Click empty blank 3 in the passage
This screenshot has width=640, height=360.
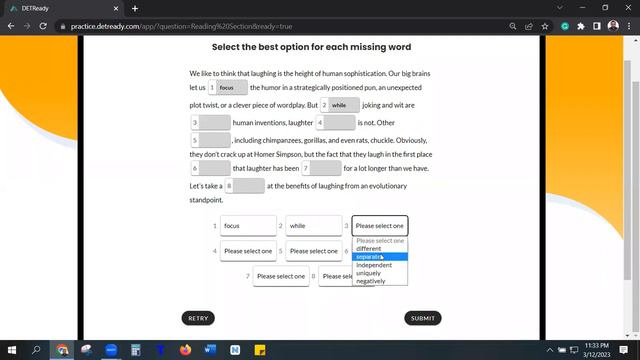coord(211,122)
